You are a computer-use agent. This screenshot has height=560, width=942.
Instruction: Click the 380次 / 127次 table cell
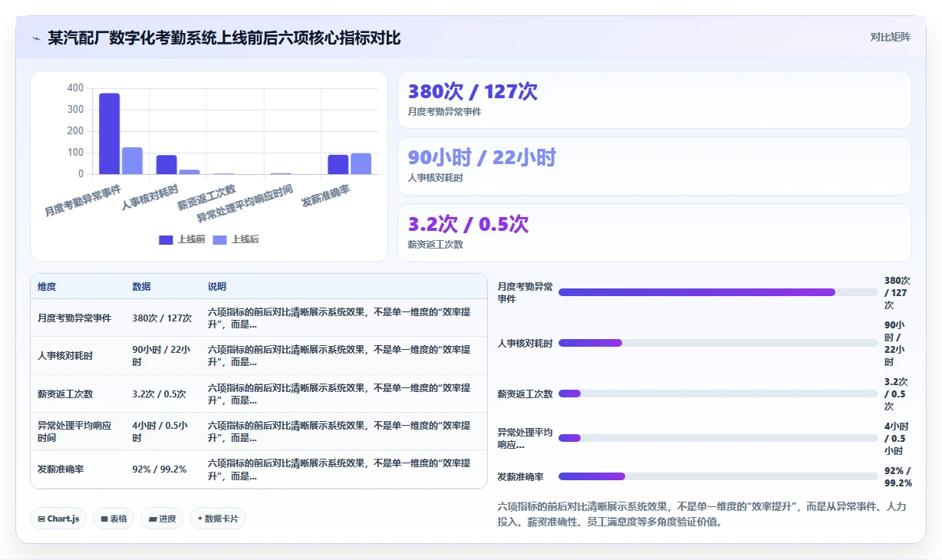(x=162, y=318)
